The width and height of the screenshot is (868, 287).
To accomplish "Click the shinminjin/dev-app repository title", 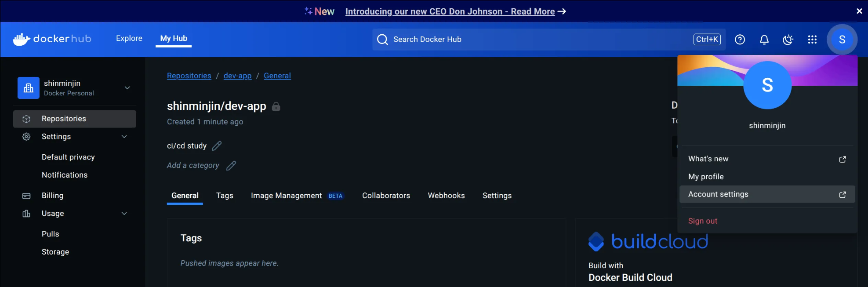I will click(217, 106).
